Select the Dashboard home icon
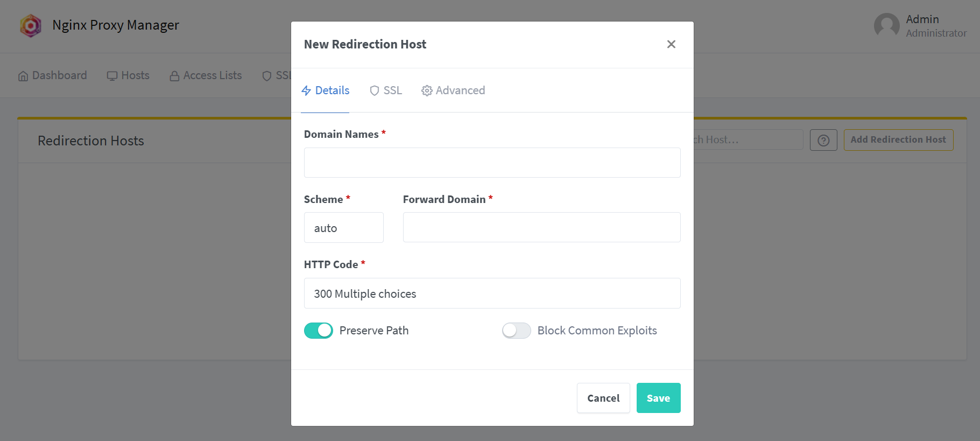This screenshot has width=980, height=441. (24, 75)
